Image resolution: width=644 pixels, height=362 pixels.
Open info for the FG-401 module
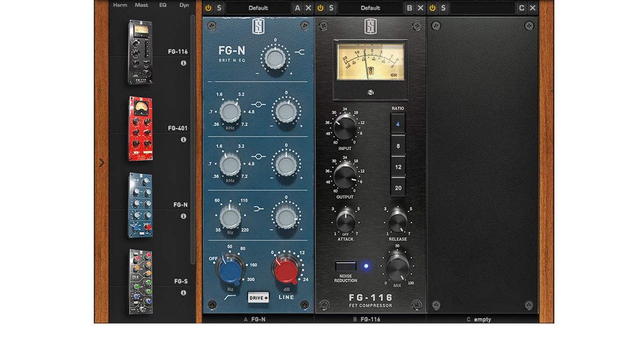pos(184,139)
